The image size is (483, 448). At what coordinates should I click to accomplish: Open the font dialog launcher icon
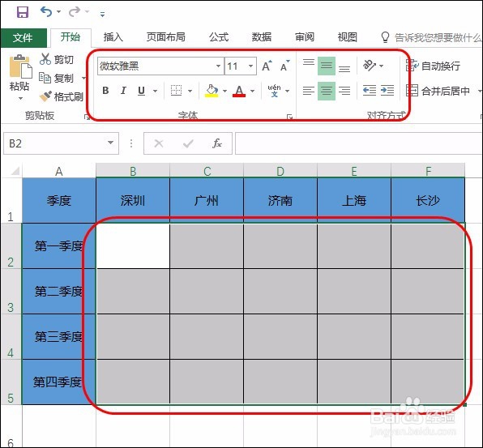pos(289,117)
